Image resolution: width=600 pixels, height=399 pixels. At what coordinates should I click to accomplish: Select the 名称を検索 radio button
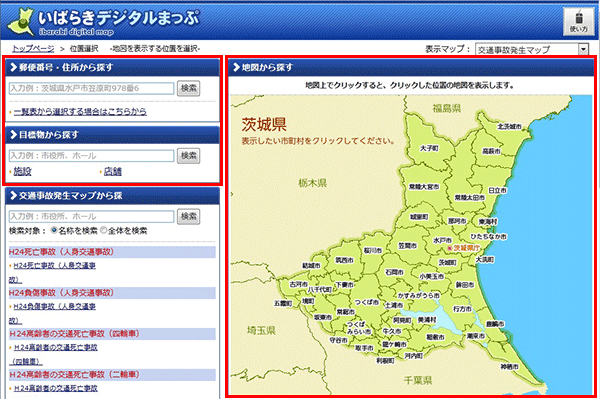(54, 230)
